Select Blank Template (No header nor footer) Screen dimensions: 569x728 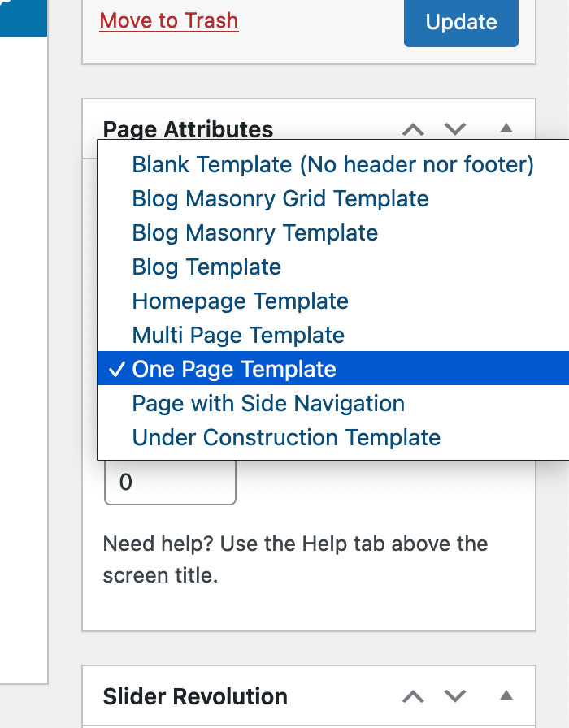332,165
